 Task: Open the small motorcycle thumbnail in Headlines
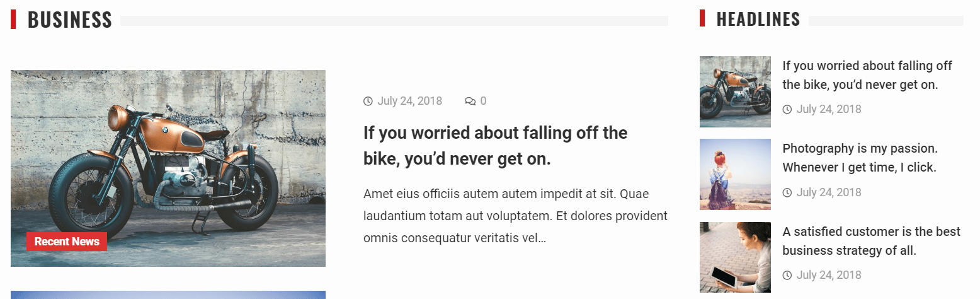[735, 91]
